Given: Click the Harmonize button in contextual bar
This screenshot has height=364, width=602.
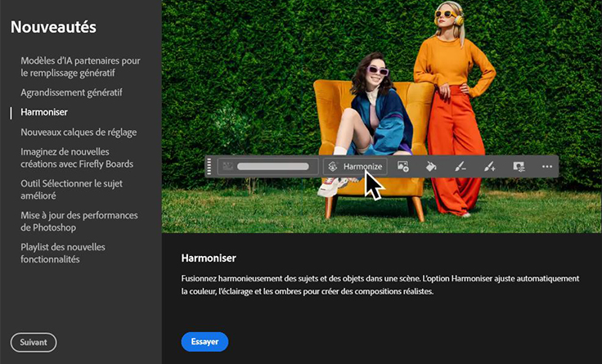Looking at the screenshot, I should click(x=355, y=167).
